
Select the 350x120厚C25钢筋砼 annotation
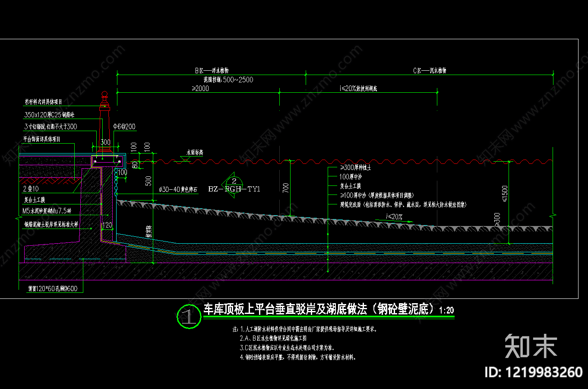click(49, 115)
